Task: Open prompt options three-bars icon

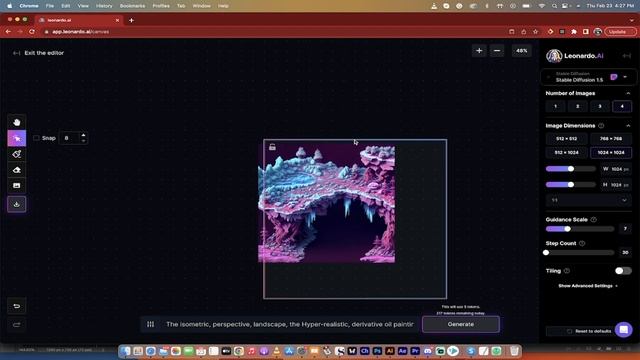Action: (x=151, y=324)
